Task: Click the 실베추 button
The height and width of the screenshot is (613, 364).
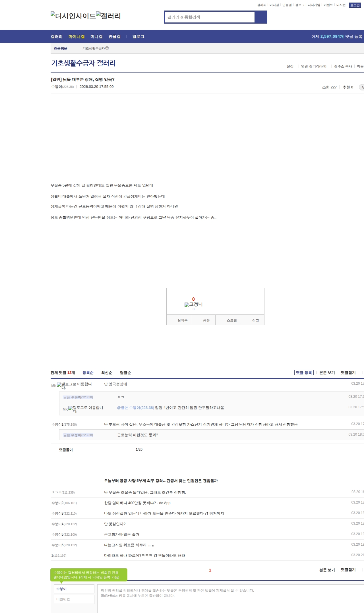Action: point(179,320)
